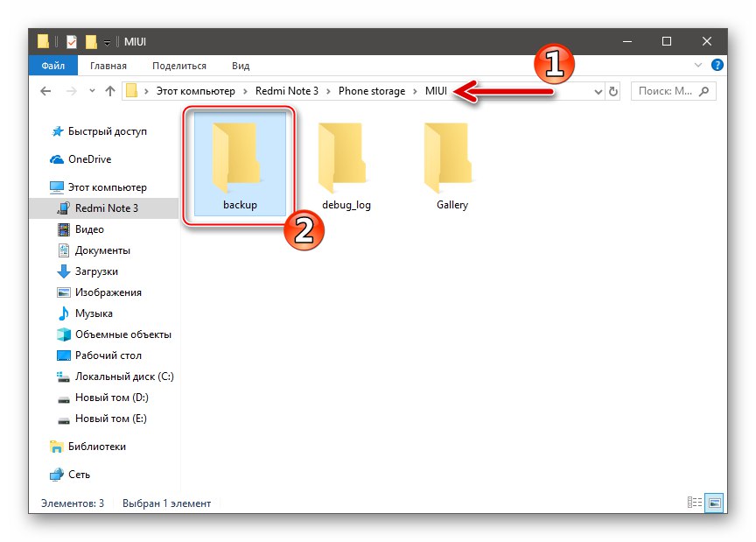Select Библиотеки in navigation pane
This screenshot has width=756, height=542.
[87, 447]
